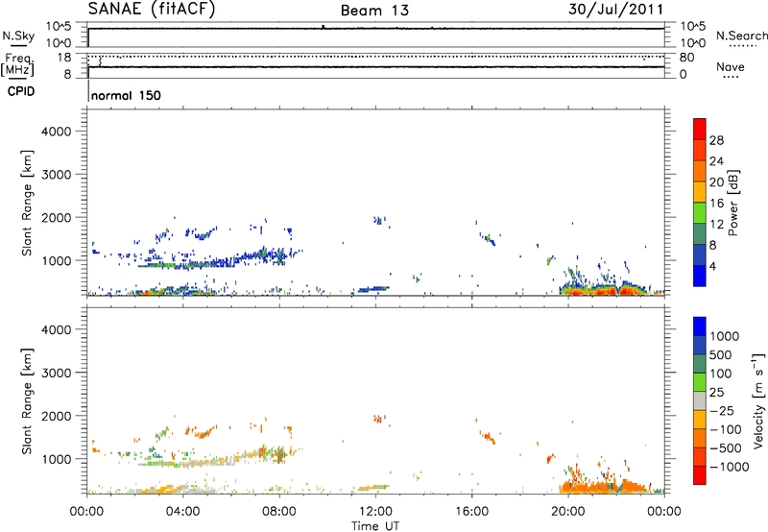Select the Beam 13 header label
Viewport: 768px width, 532px height.
pos(374,11)
